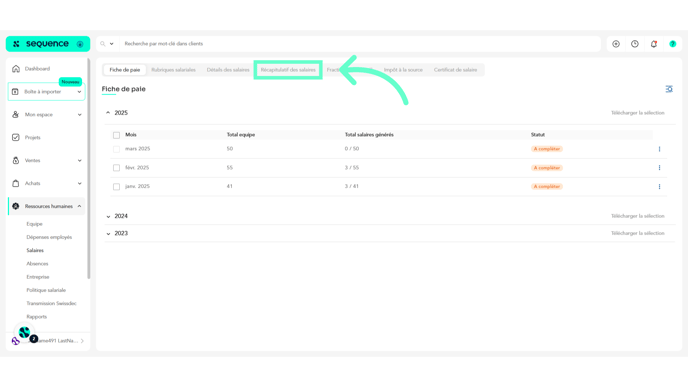Click the keyword search input field
688x387 pixels.
pos(360,44)
